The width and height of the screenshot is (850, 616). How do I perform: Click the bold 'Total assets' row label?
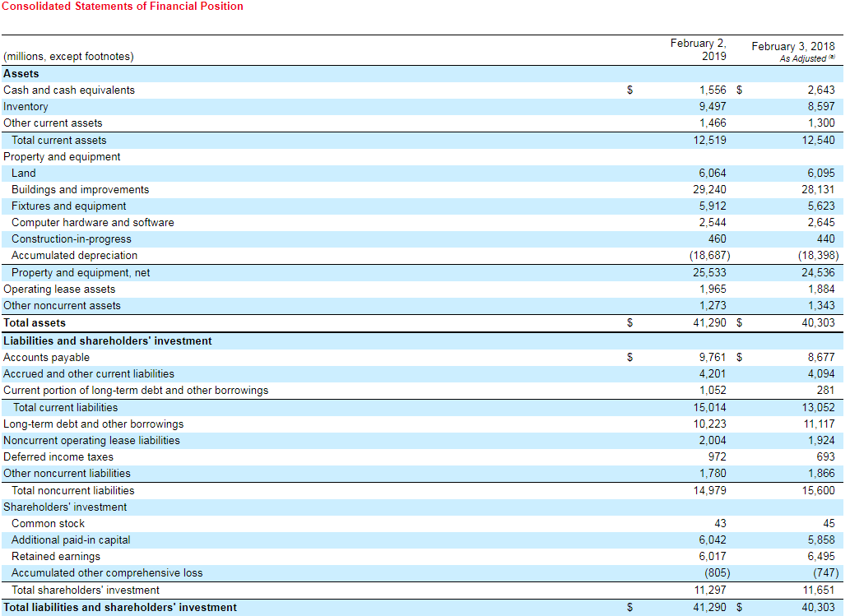(x=35, y=323)
